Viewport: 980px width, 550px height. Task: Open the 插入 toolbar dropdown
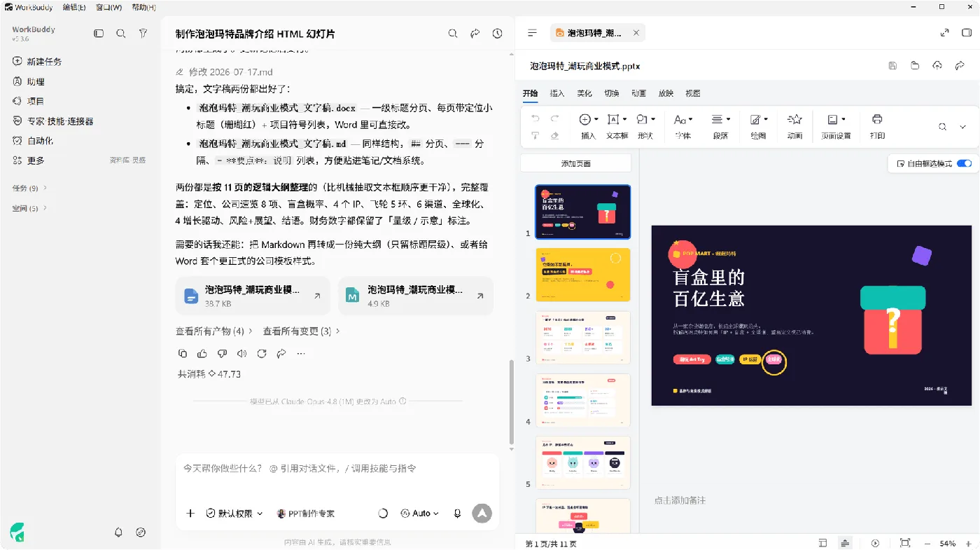(589, 127)
